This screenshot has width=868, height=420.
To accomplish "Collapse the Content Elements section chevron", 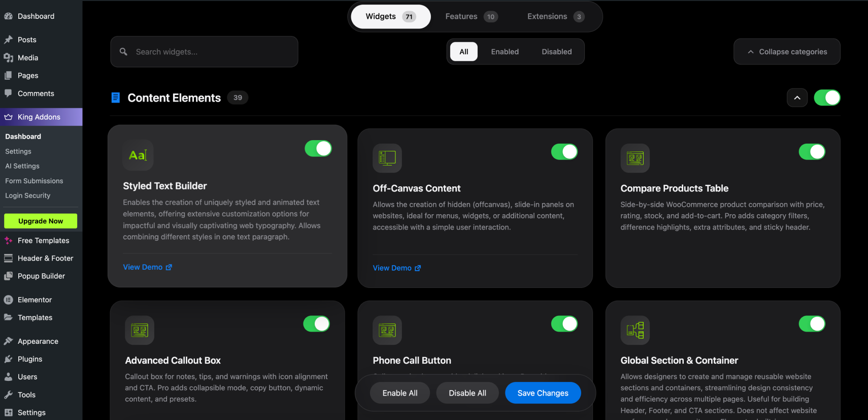I will (797, 98).
